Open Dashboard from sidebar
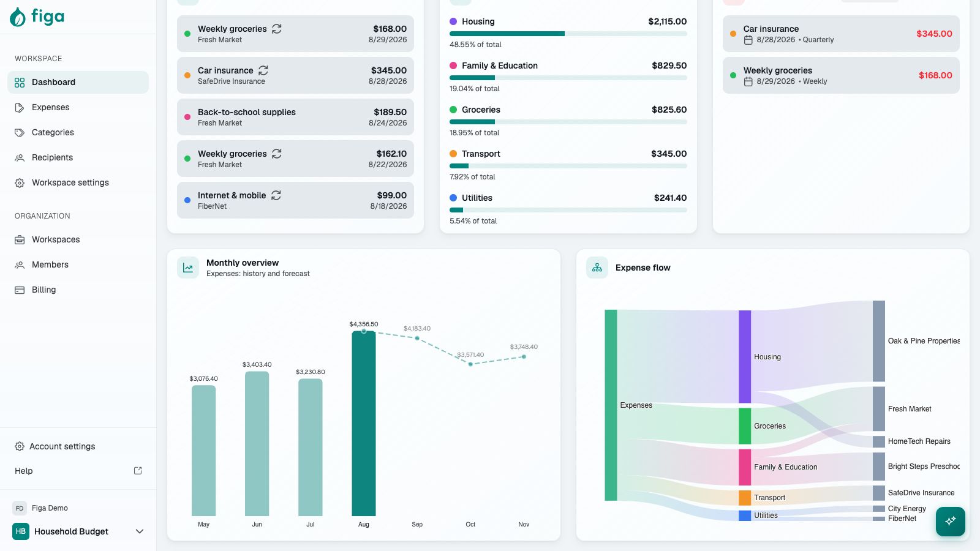The width and height of the screenshot is (980, 551). [x=78, y=82]
